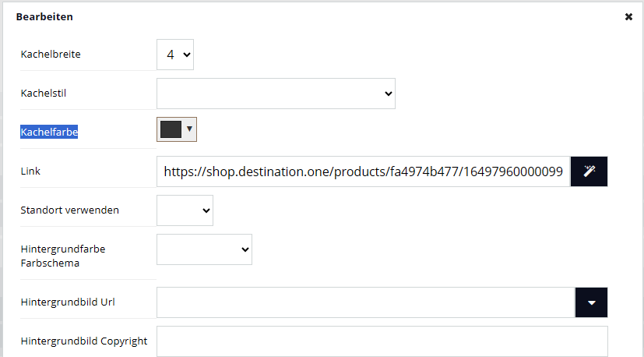Open the Standort verwenden dropdown

185,210
